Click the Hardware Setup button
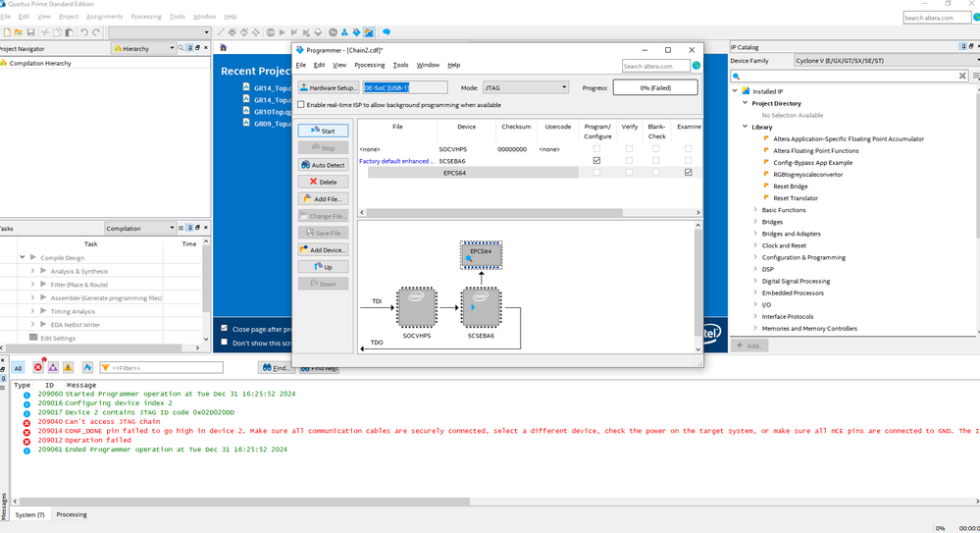Screen dimensions: 980x533 329,87
